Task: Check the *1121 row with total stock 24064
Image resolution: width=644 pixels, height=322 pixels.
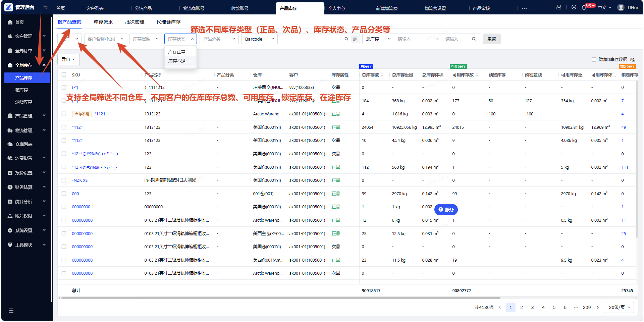Action: (64, 127)
